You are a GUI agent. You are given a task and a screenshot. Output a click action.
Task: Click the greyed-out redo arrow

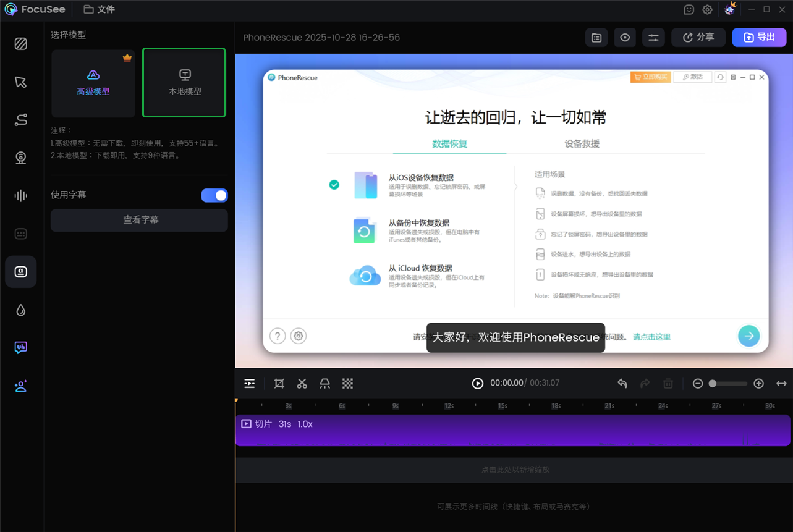tap(645, 384)
